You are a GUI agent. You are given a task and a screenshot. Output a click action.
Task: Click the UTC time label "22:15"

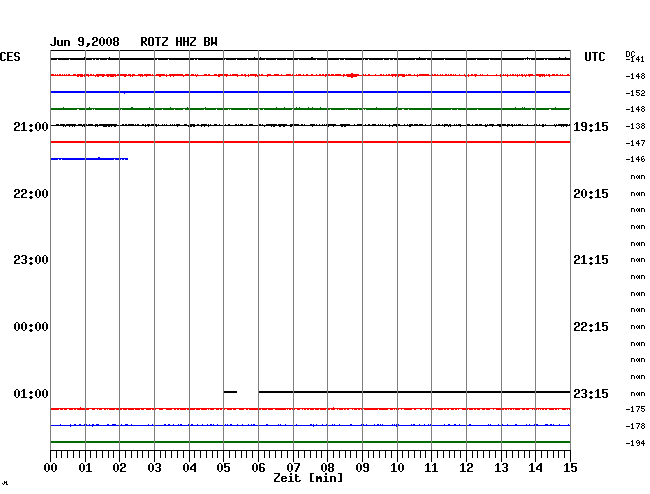pos(591,327)
